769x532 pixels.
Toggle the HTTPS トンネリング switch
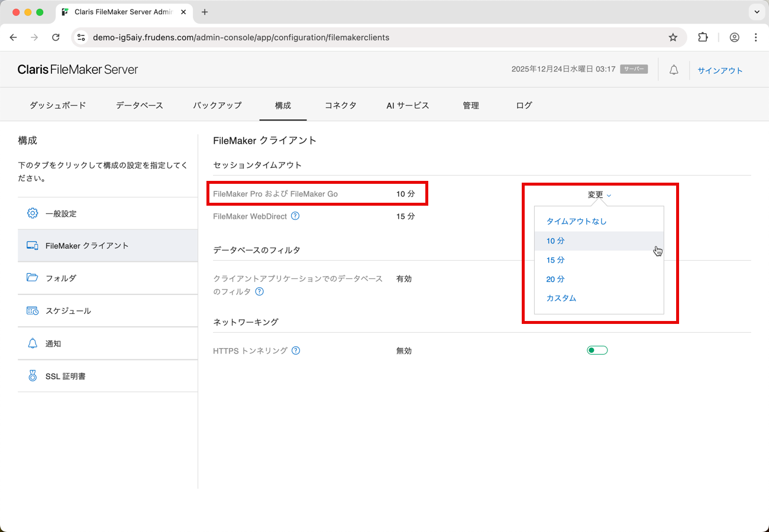tap(597, 351)
